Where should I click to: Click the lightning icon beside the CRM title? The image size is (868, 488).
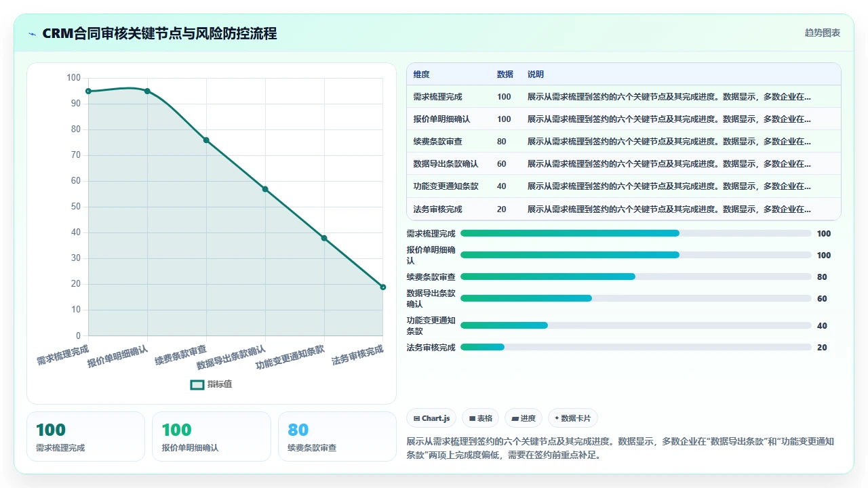click(32, 34)
